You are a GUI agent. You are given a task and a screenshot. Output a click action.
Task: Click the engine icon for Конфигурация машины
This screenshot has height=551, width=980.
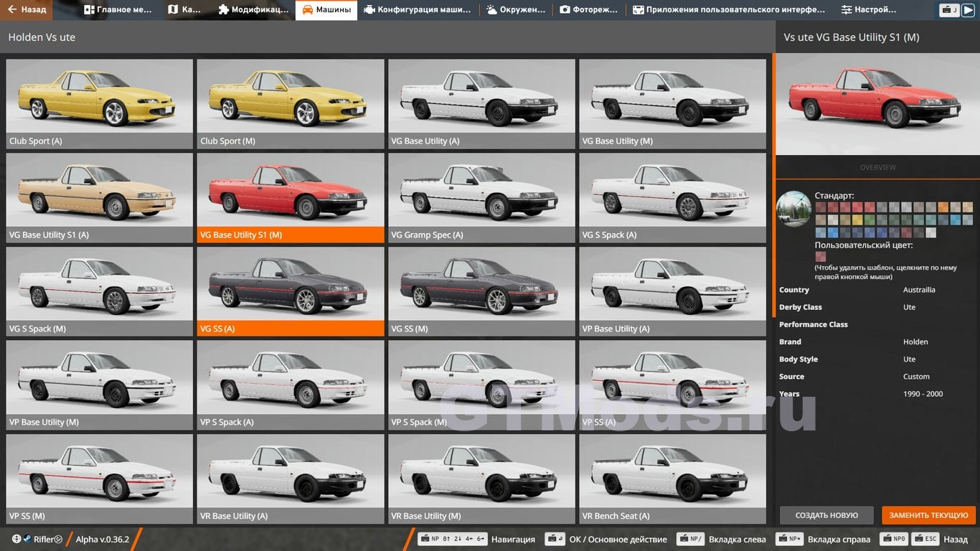click(369, 10)
